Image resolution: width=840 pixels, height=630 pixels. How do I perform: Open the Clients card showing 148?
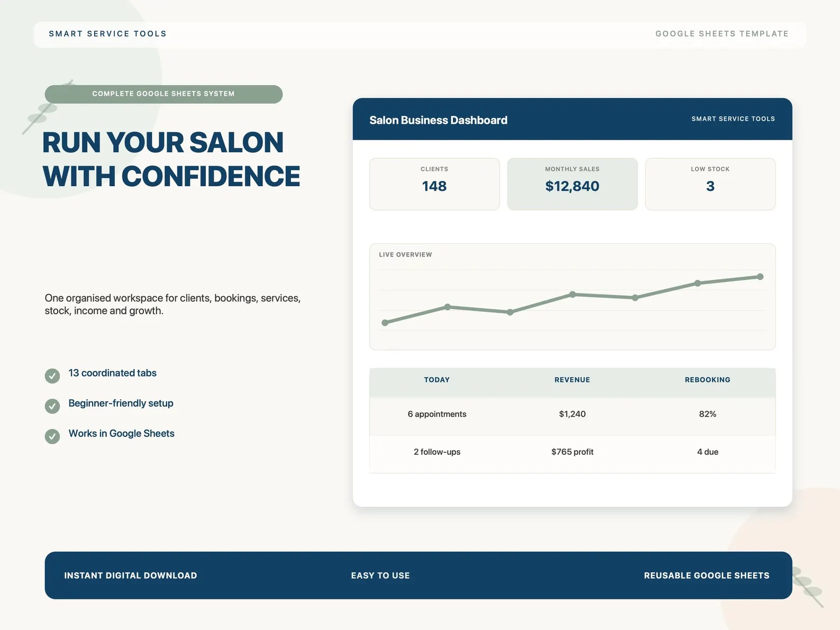(434, 184)
